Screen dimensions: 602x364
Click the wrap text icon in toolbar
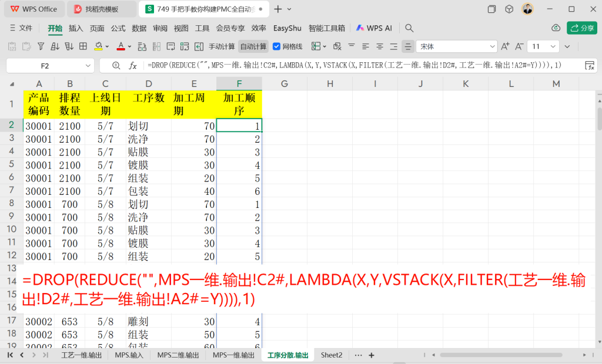(170, 46)
